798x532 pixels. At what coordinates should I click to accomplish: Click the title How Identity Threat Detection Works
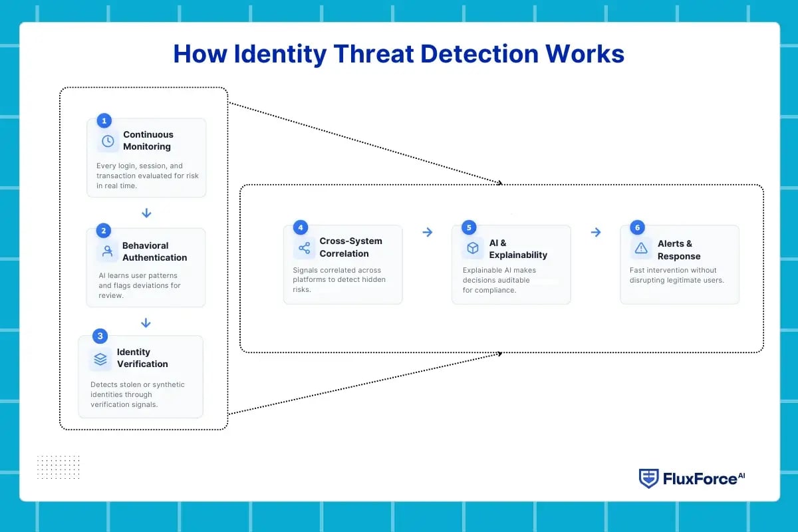click(398, 54)
